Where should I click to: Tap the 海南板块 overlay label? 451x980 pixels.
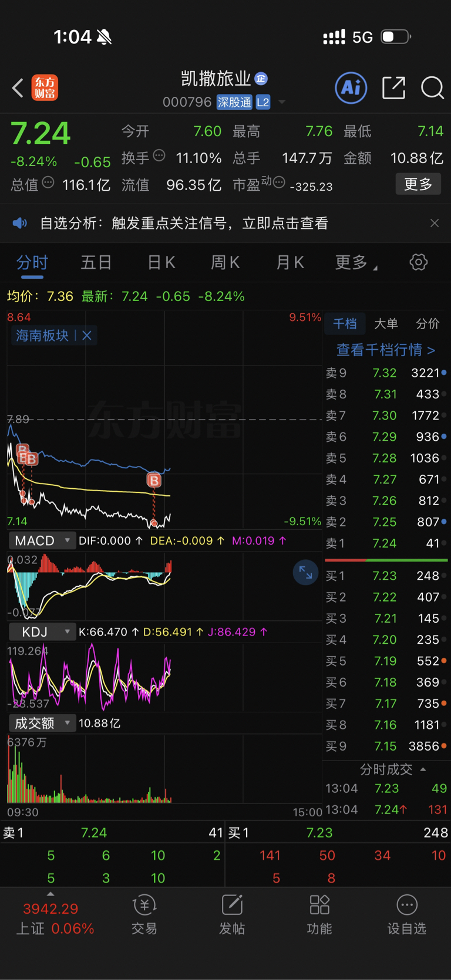[42, 336]
